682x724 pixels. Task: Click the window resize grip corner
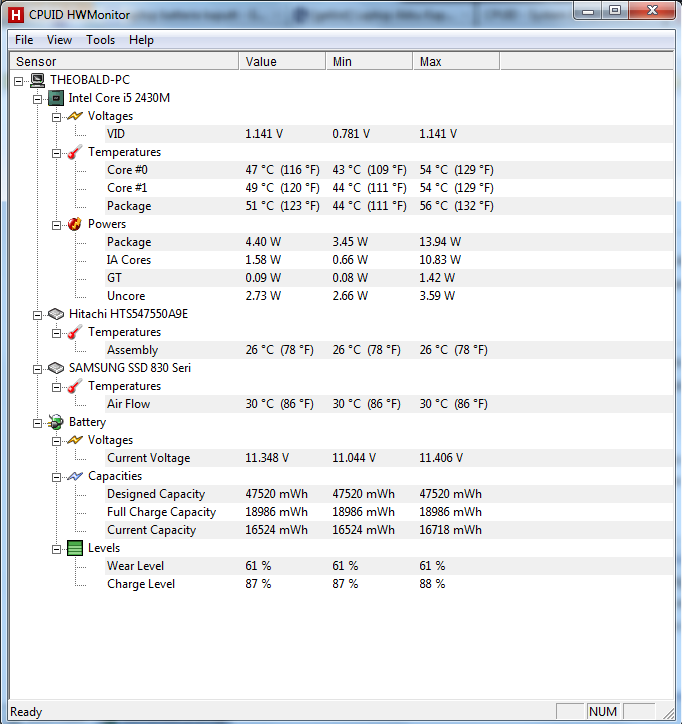(x=667, y=713)
